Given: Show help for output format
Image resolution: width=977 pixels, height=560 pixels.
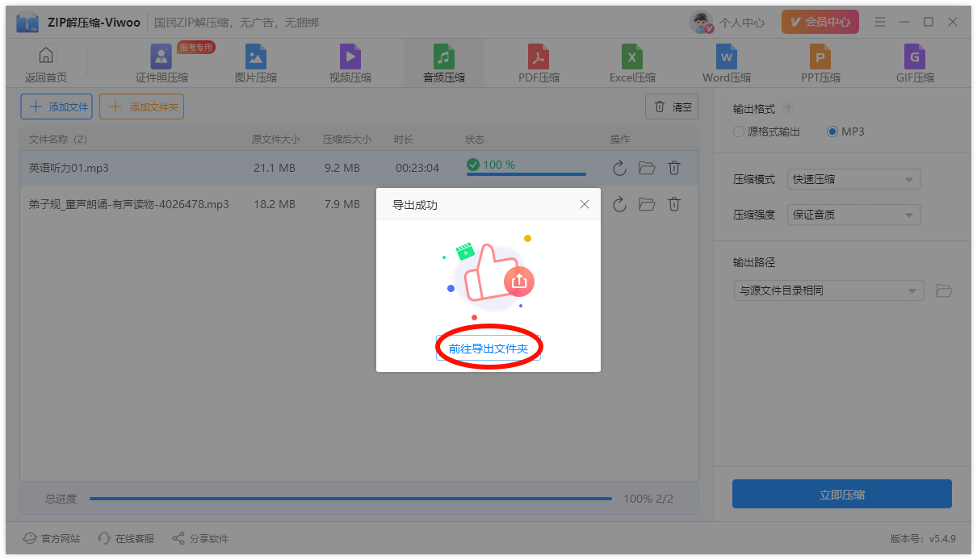Looking at the screenshot, I should 788,109.
